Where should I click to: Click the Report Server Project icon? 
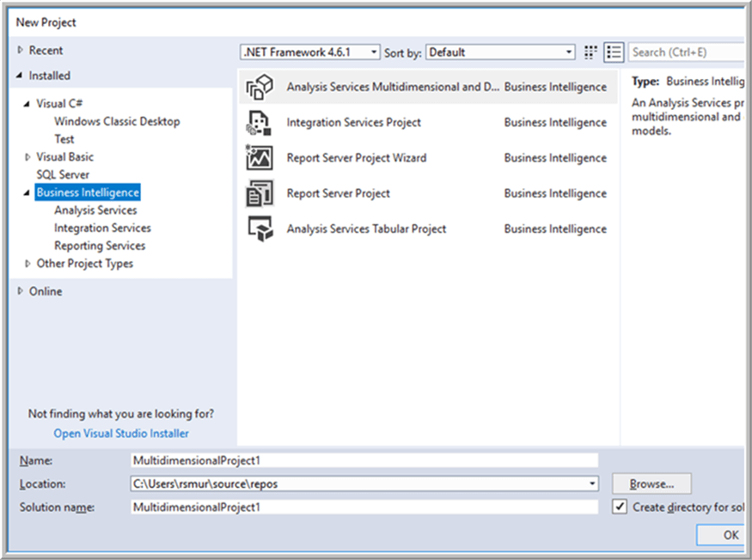[260, 193]
